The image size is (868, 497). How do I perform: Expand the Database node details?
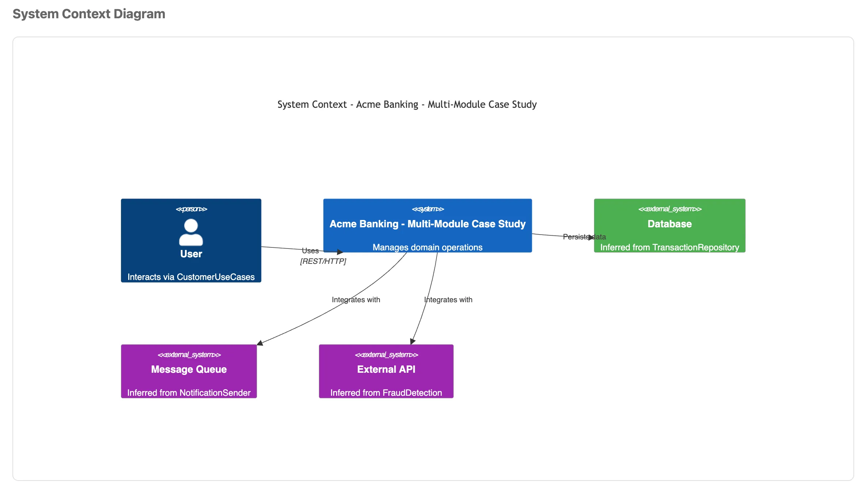point(669,224)
